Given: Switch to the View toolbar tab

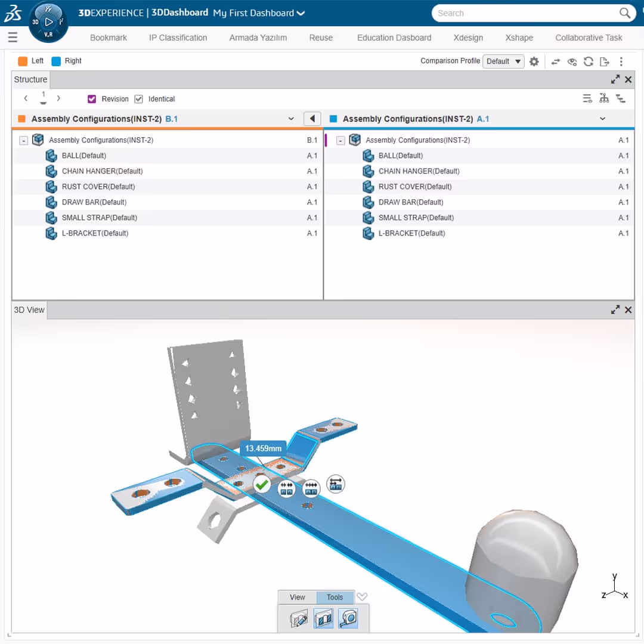Looking at the screenshot, I should [x=298, y=597].
